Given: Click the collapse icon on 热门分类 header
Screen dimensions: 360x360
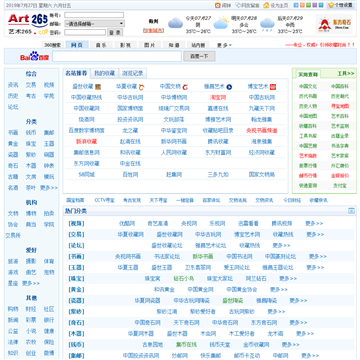Looking at the screenshot, I should click(x=351, y=211).
